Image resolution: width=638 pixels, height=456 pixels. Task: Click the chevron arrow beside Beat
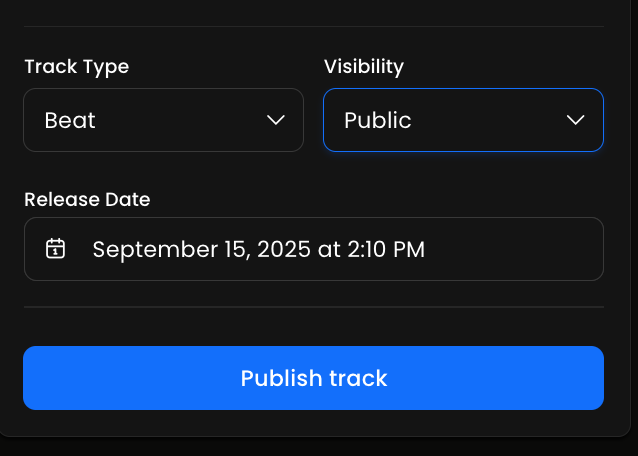276,120
